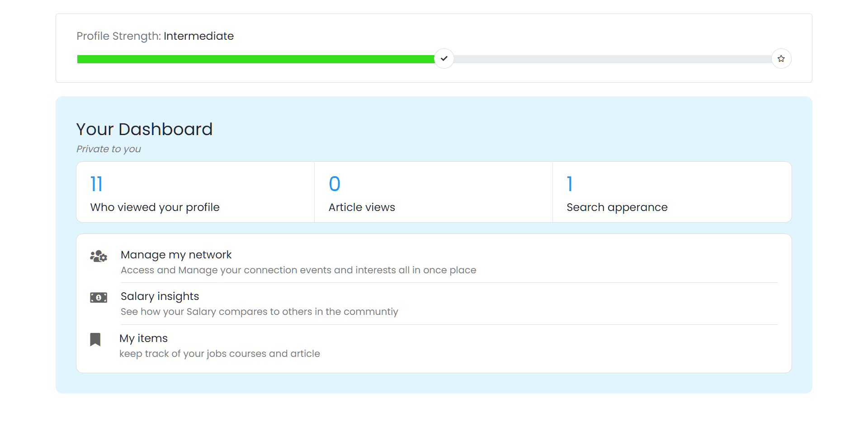Click the article views zero counter
The width and height of the screenshot is (868, 426).
pos(334,183)
